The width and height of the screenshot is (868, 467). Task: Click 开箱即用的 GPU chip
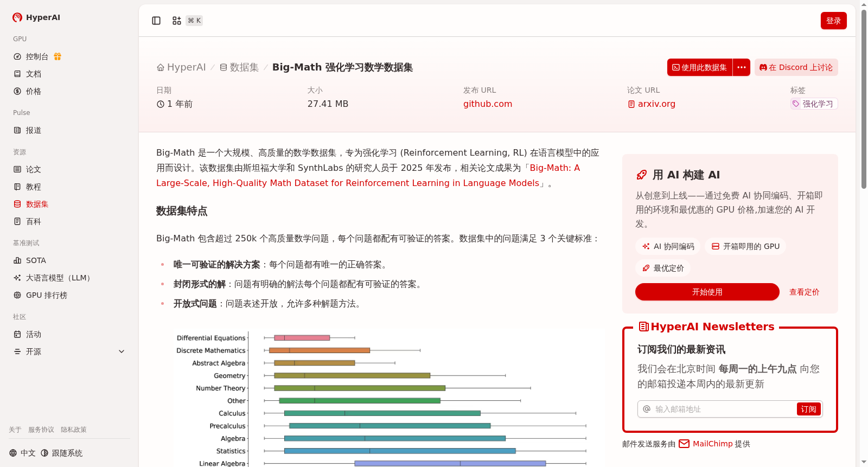coord(745,246)
